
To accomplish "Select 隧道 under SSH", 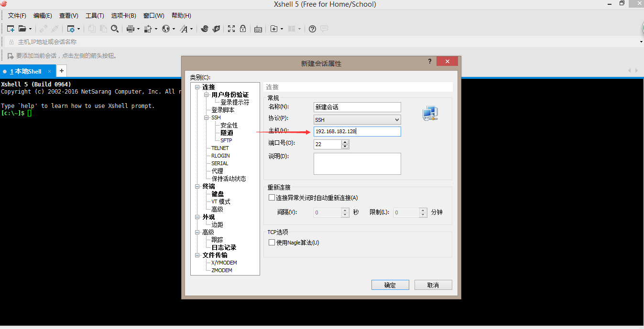I will 227,133.
